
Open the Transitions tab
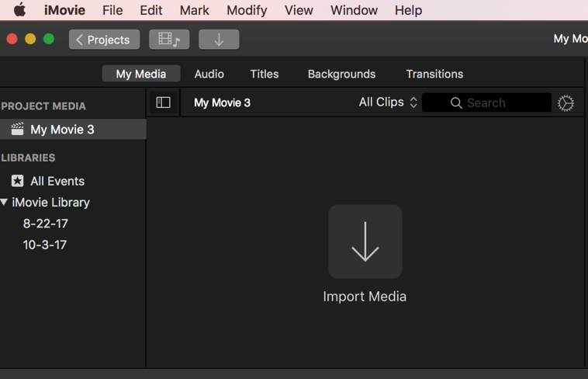pyautogui.click(x=434, y=74)
